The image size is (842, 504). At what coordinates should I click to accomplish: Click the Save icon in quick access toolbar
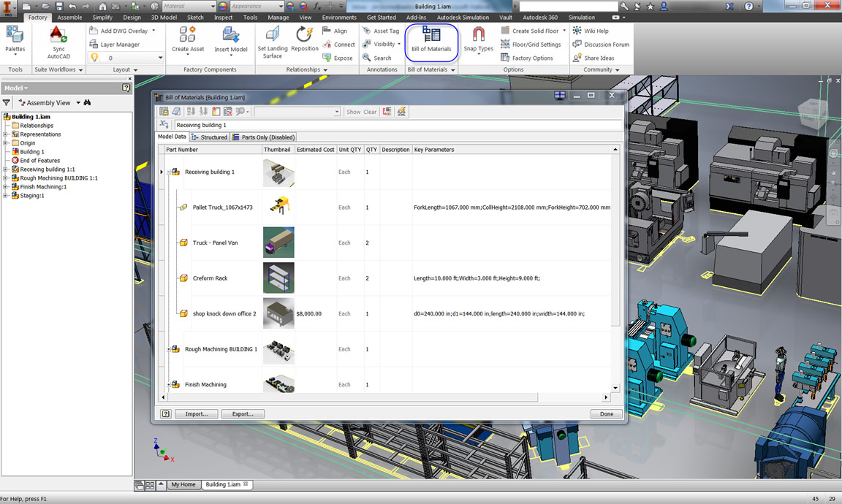coord(59,7)
